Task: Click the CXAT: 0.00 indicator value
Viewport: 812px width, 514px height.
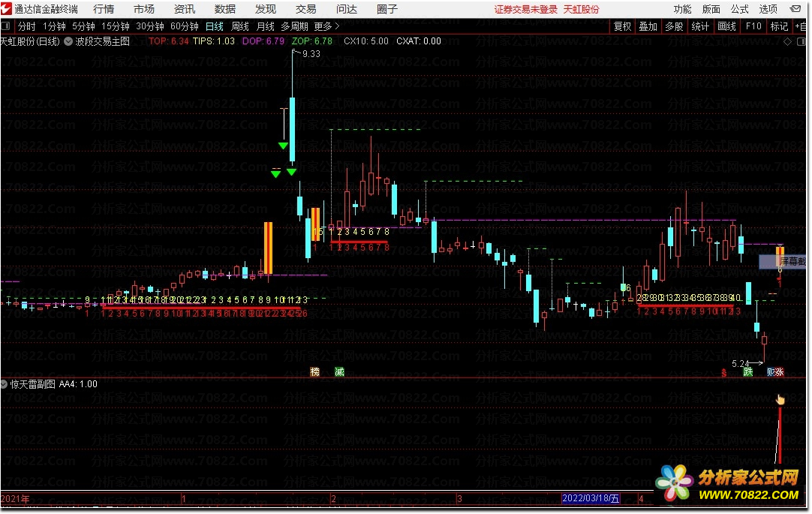Action: 419,41
